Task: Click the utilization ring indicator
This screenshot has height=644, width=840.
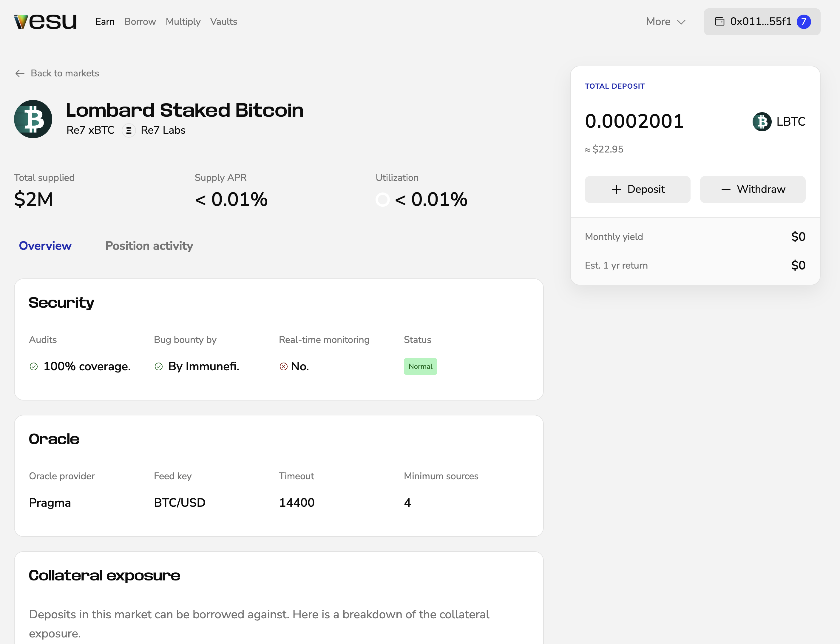Action: (382, 200)
